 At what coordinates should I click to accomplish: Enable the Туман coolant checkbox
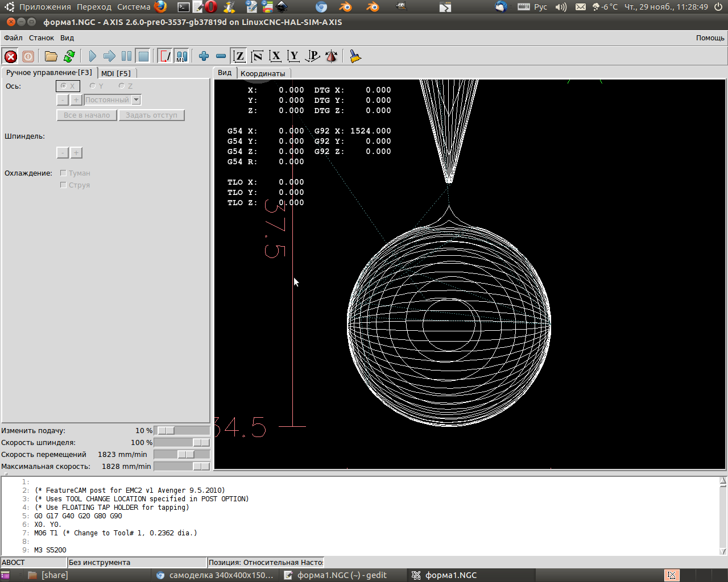pyautogui.click(x=63, y=173)
